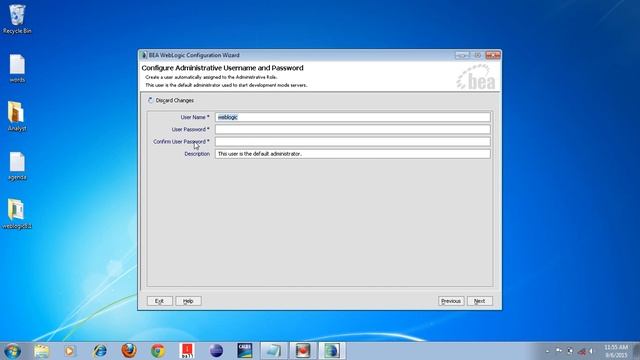The image size is (640, 360).
Task: Open the wizard Help button
Action: (188, 301)
